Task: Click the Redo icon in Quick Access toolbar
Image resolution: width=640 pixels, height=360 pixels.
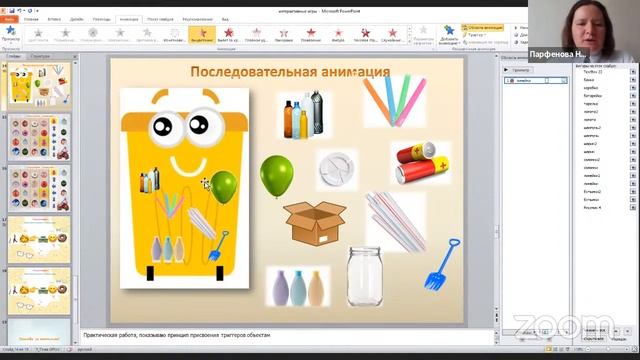Action: (x=30, y=11)
